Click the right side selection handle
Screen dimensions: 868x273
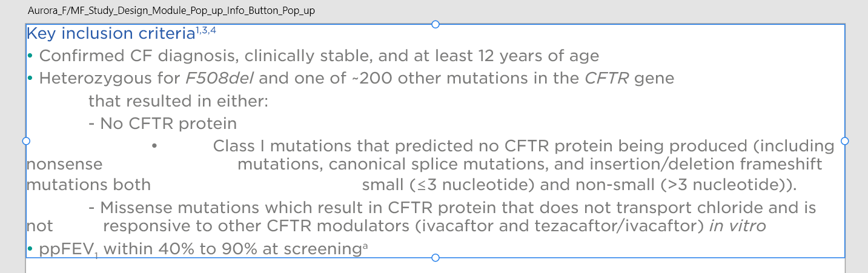[x=845, y=141]
